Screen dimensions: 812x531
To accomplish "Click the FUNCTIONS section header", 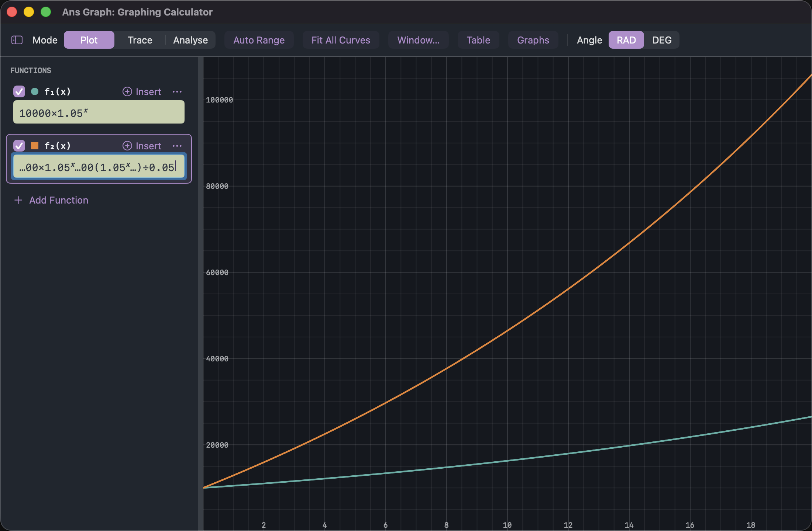I will (31, 70).
